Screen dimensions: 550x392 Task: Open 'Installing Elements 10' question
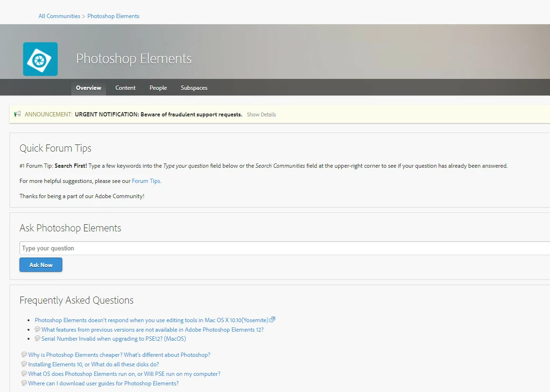(x=94, y=364)
